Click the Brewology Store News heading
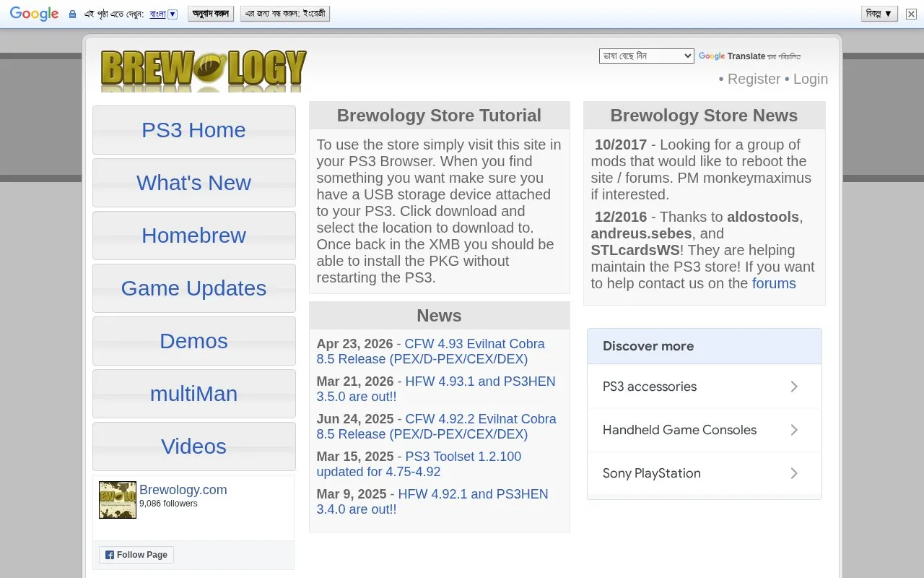924x578 pixels. click(x=704, y=116)
